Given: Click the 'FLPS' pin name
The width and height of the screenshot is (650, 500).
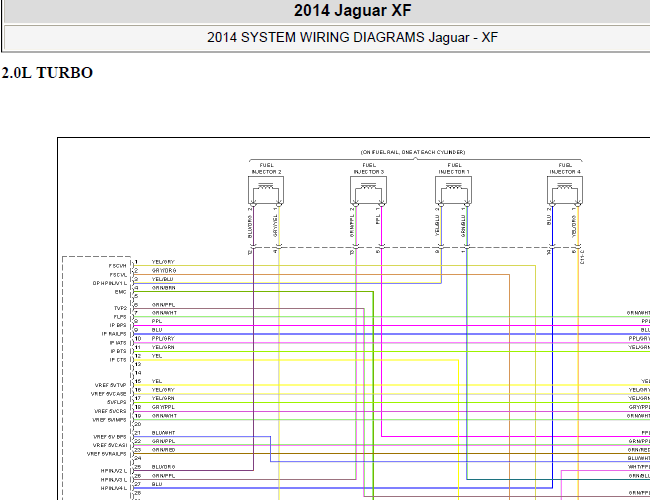Looking at the screenshot, I should [x=120, y=317].
